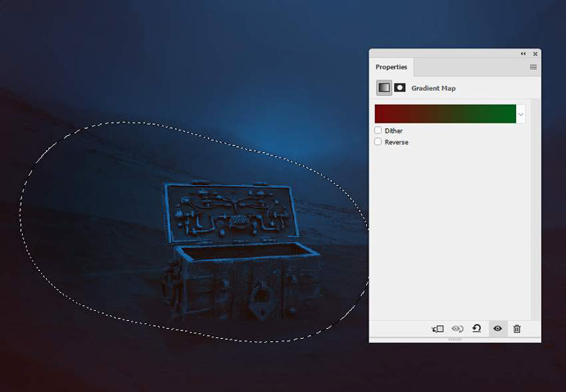The image size is (566, 392).
Task: Reset adjustment to defaults
Action: pos(476,329)
